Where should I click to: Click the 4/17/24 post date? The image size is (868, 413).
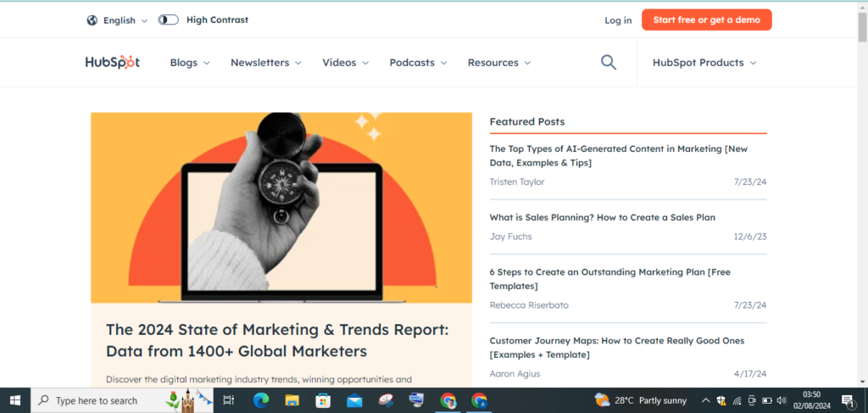[750, 374]
